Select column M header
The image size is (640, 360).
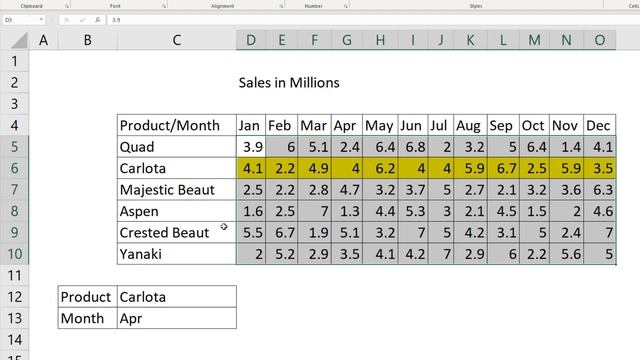coord(534,40)
